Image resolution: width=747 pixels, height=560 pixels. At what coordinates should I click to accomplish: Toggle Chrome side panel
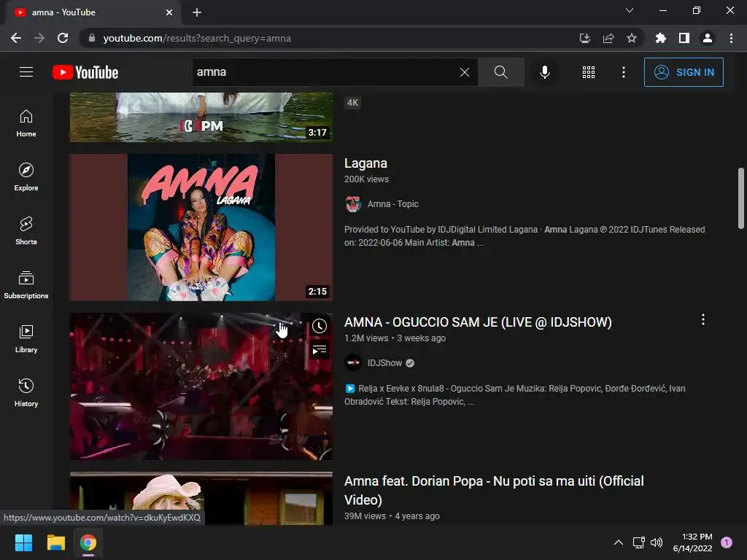pyautogui.click(x=684, y=38)
